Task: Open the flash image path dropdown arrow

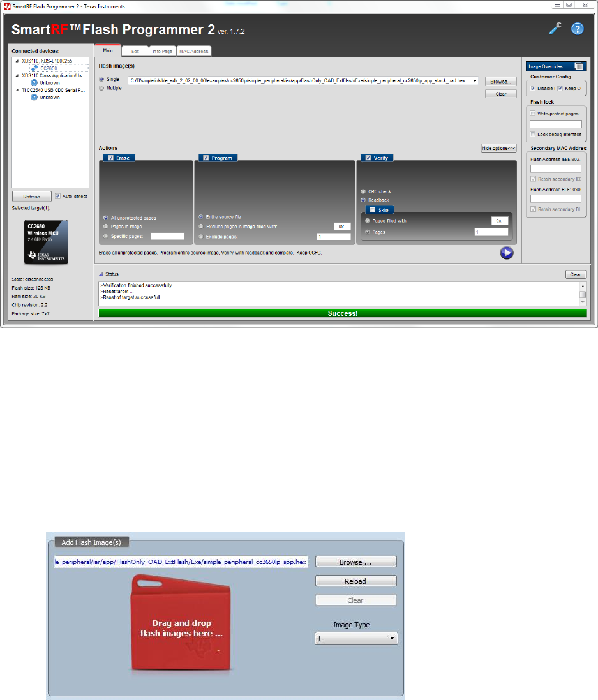Action: pyautogui.click(x=475, y=81)
